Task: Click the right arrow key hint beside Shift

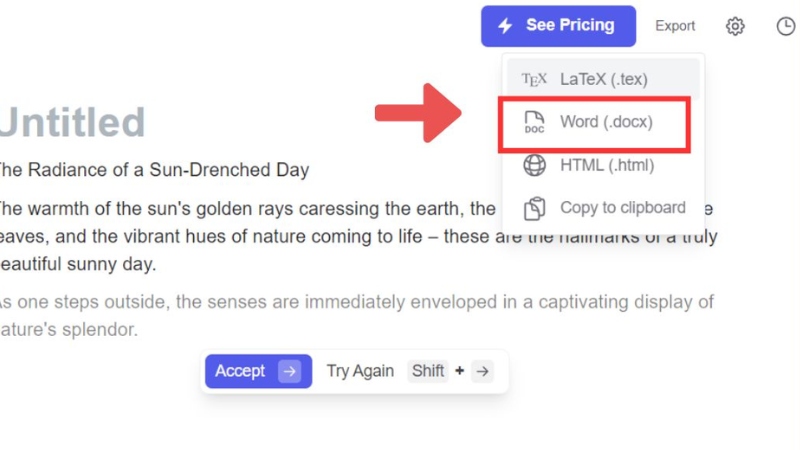Action: [482, 371]
